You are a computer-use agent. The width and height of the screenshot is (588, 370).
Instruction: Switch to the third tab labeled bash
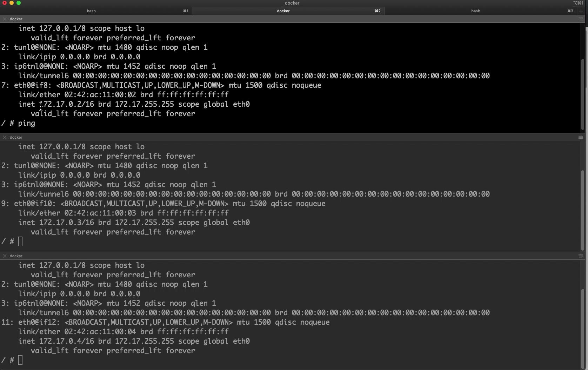click(x=480, y=11)
